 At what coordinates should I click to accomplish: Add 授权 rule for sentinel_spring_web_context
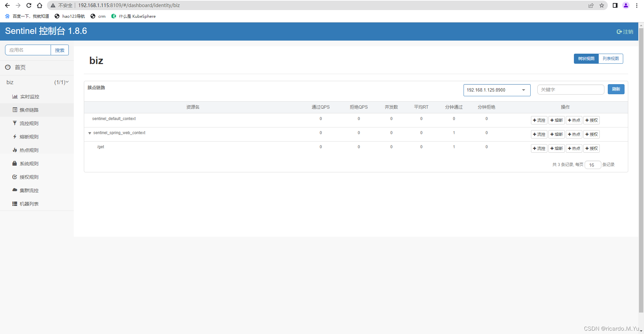[591, 134]
